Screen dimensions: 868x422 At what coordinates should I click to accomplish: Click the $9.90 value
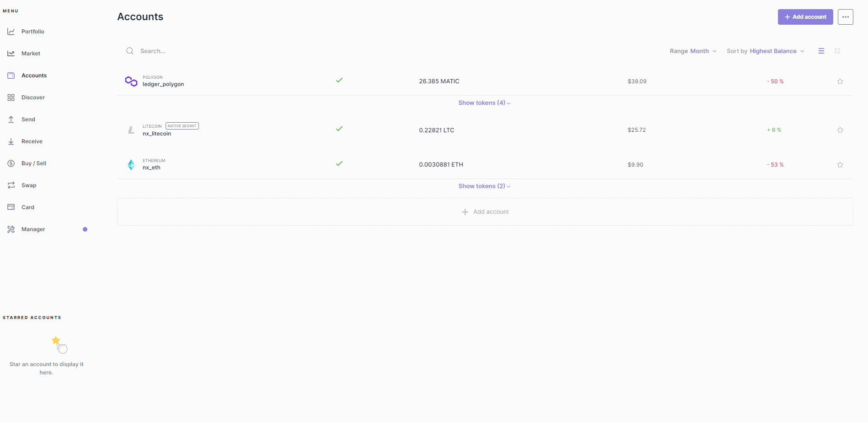(635, 165)
